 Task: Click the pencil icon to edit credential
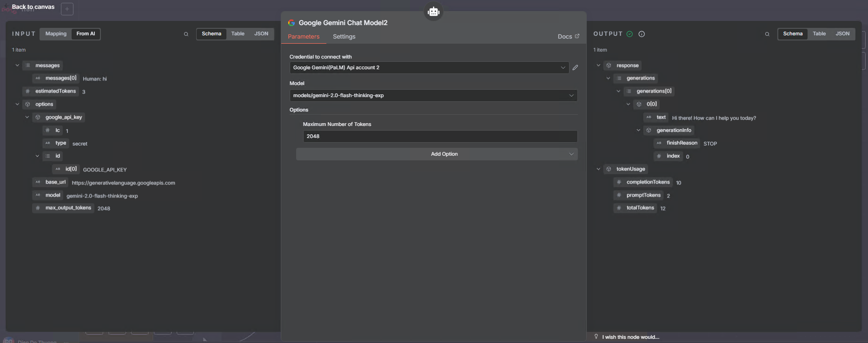[575, 68]
